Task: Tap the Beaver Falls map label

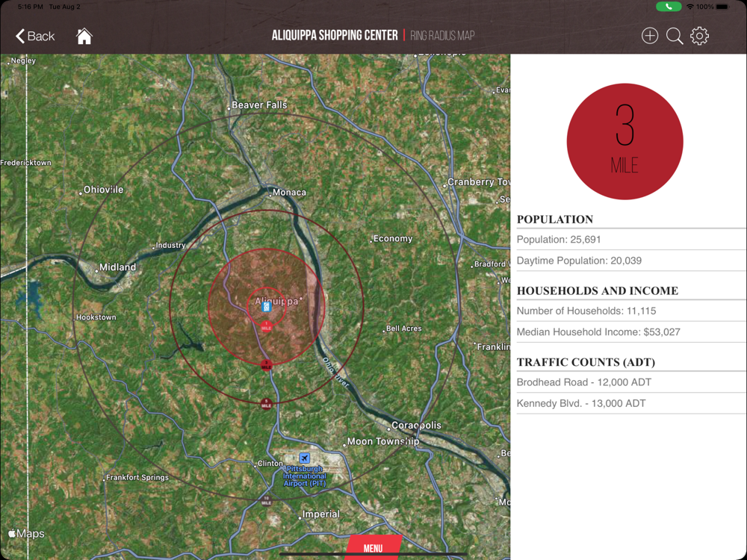Action: (259, 105)
